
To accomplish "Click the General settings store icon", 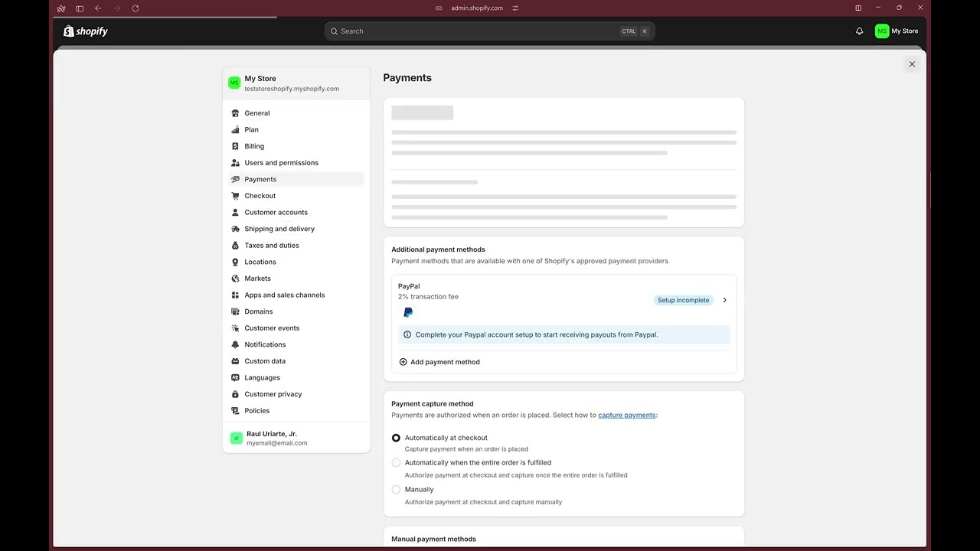I will coord(235,113).
